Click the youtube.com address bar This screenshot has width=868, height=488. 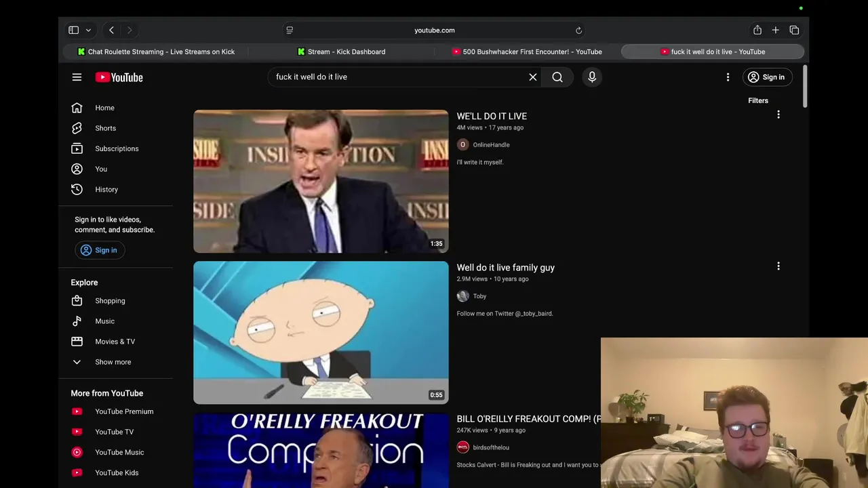[x=434, y=30]
